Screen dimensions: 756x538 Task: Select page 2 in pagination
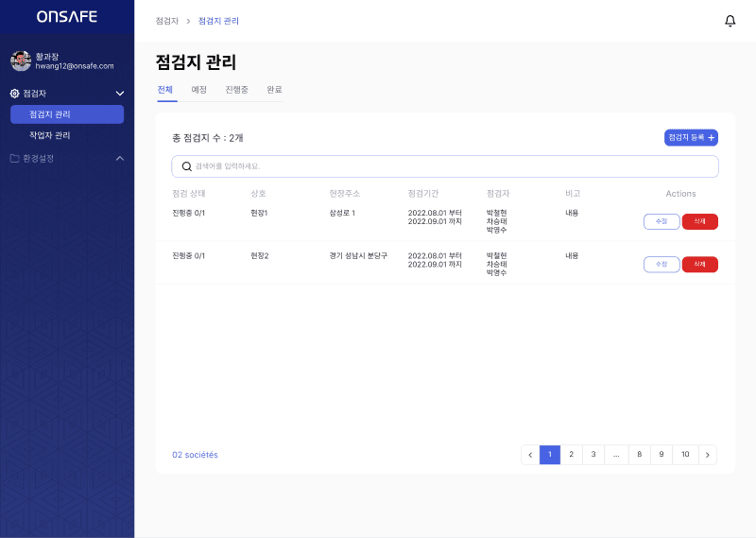click(572, 455)
